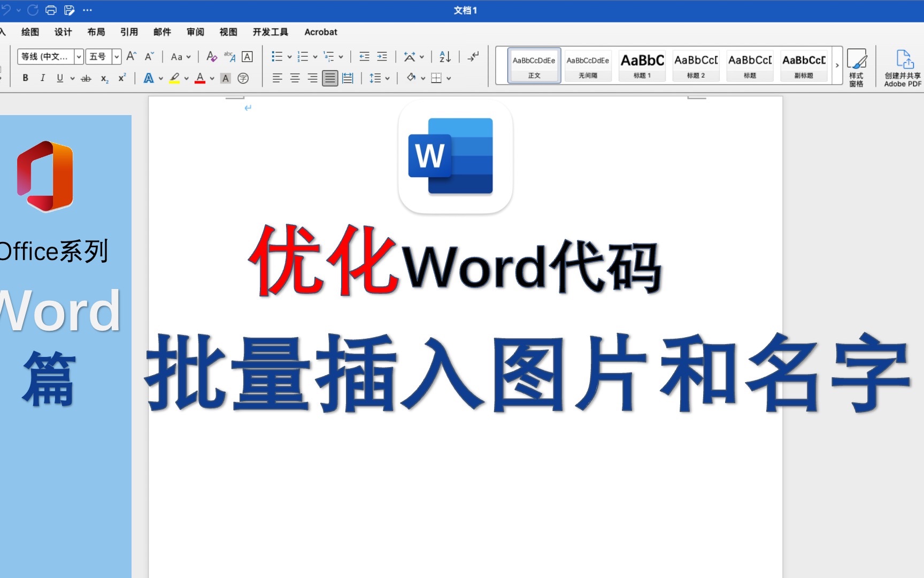This screenshot has height=578, width=924.
Task: Expand the multilevel list dropdown arrow
Action: click(x=341, y=56)
